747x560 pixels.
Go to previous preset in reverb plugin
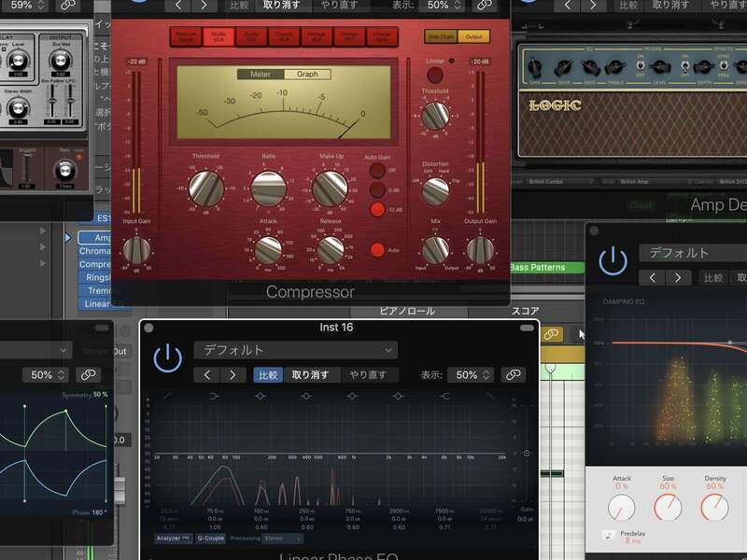652,277
